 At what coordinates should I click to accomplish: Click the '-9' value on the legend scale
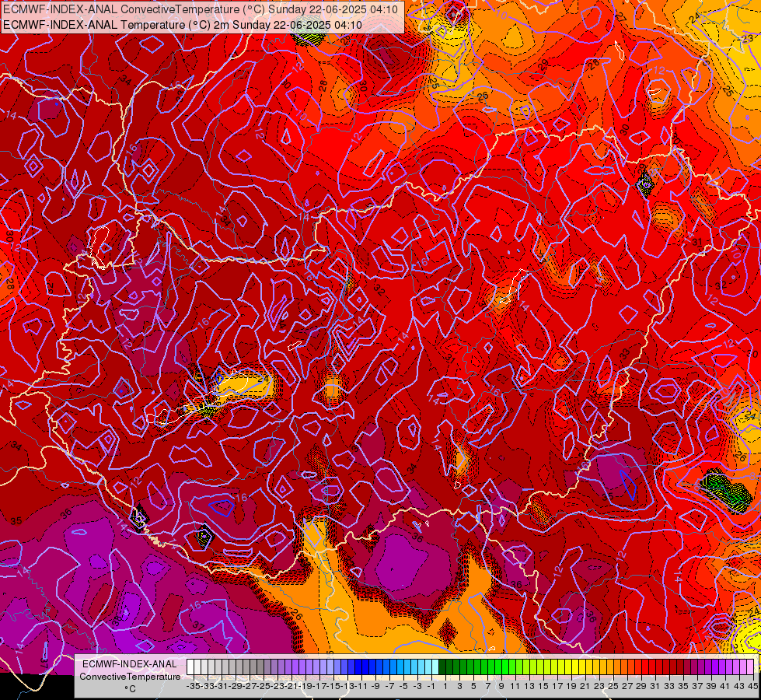coord(375,687)
